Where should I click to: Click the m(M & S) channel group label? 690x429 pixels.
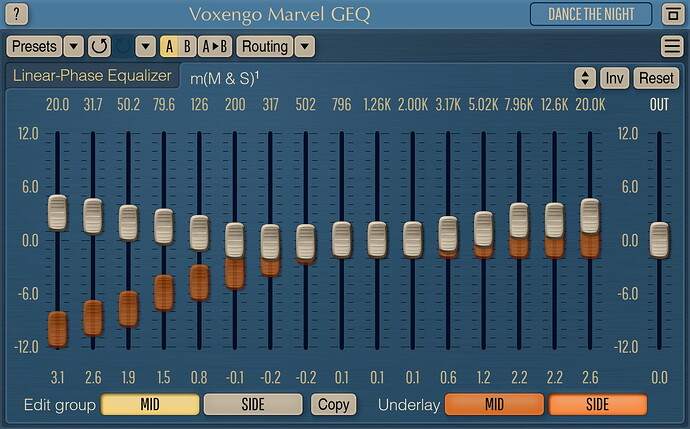click(x=224, y=78)
